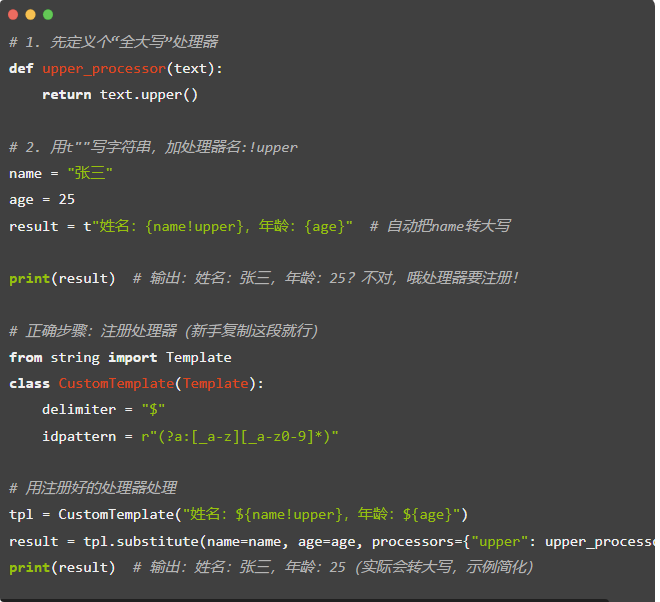Click the red close dot
The image size is (660, 602).
coord(13,15)
